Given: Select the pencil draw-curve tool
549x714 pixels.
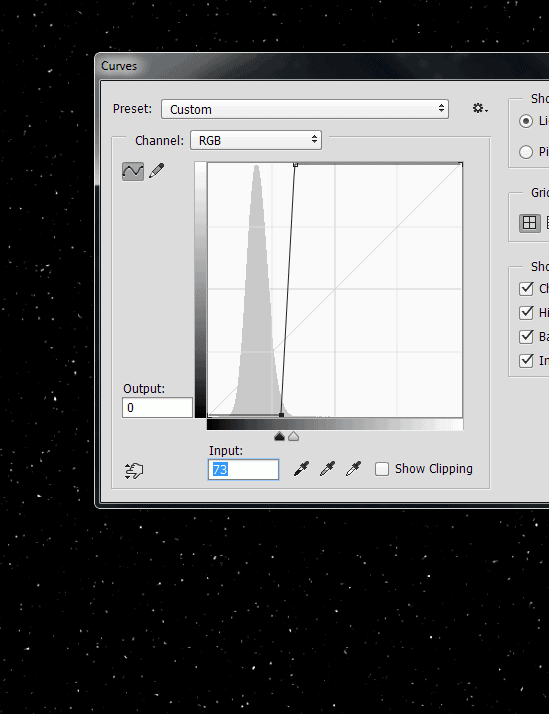Looking at the screenshot, I should [x=157, y=171].
